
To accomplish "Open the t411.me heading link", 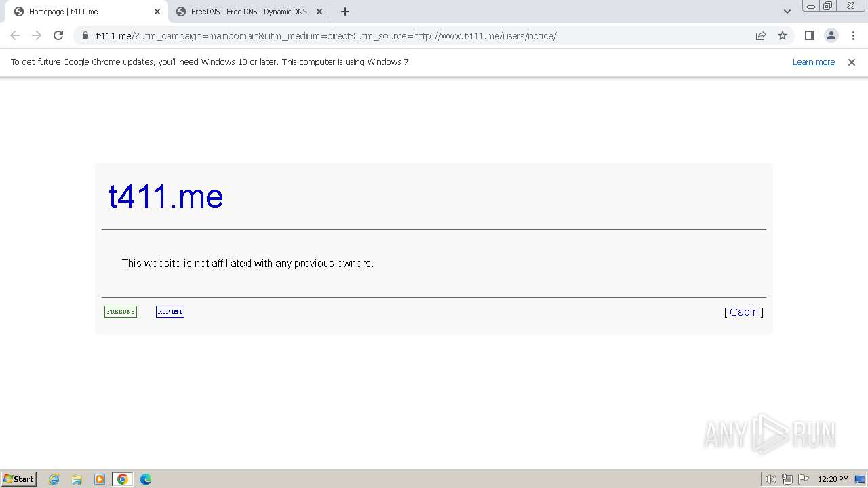I will coord(166,197).
